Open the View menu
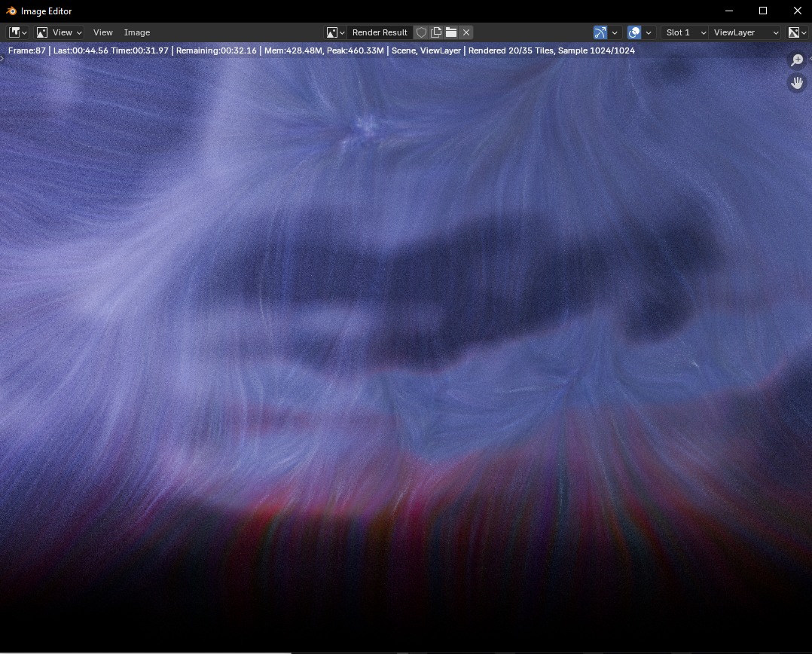812x654 pixels. click(102, 32)
